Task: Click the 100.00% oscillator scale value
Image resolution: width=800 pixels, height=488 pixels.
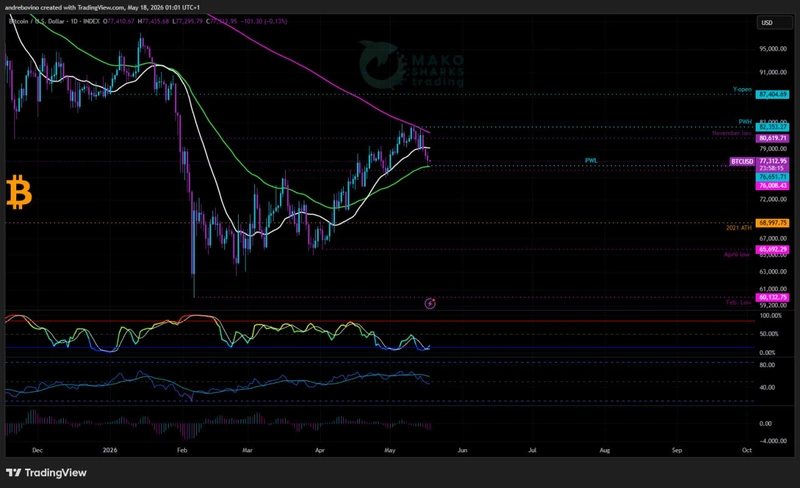Action: tap(771, 316)
